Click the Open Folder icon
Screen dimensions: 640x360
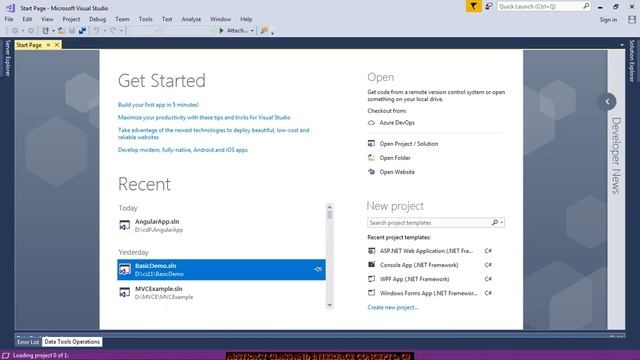tap(371, 158)
